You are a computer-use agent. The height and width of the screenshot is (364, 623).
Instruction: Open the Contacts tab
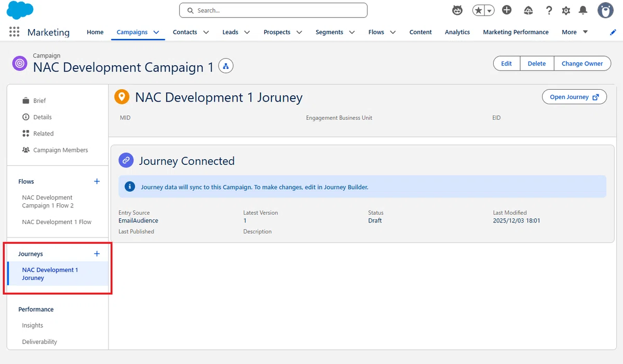[x=185, y=32]
